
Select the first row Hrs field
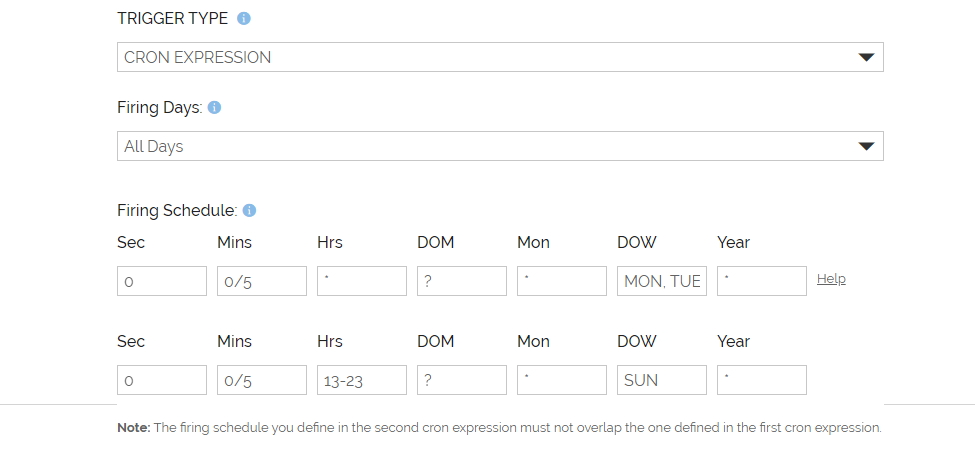coord(362,281)
